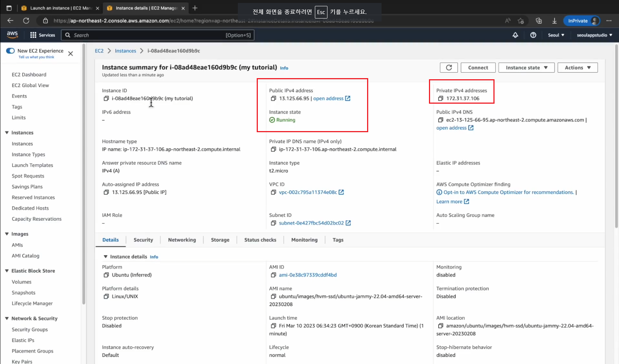Copy the VPC ID value
619x364 pixels.
[273, 192]
